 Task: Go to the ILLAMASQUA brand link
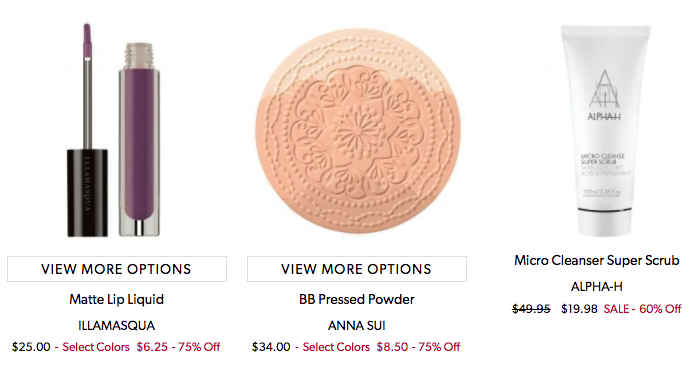117,325
